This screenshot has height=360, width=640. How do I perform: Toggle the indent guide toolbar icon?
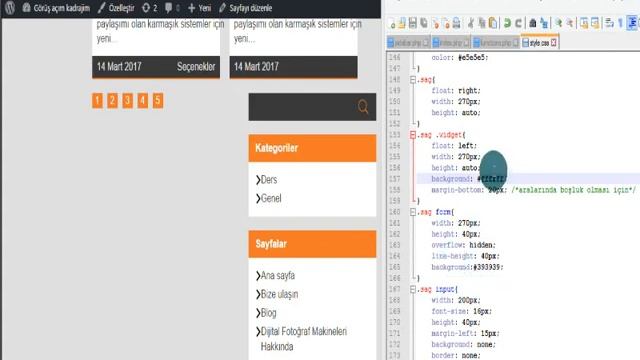[x=632, y=23]
